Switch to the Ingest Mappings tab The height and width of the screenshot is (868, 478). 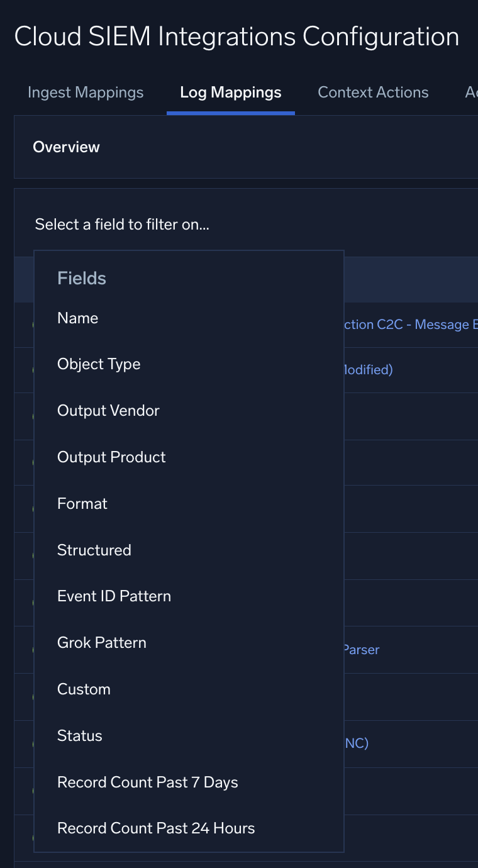(x=85, y=92)
